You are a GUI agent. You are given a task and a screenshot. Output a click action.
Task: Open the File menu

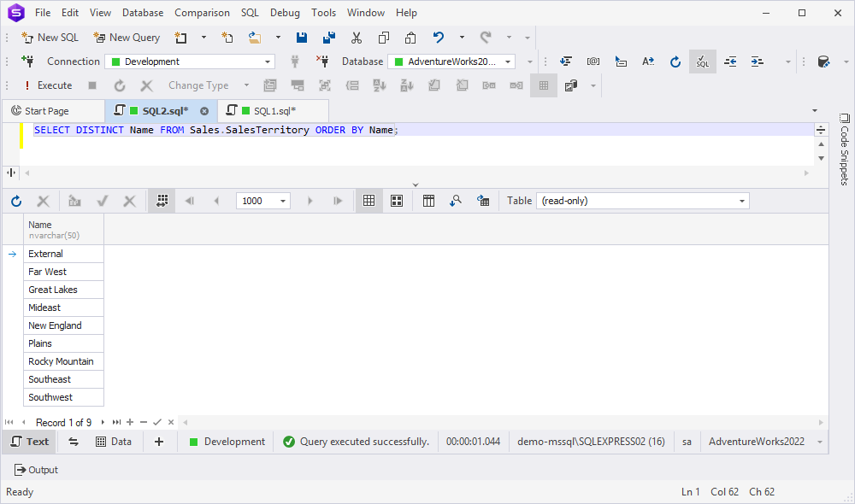(x=43, y=13)
